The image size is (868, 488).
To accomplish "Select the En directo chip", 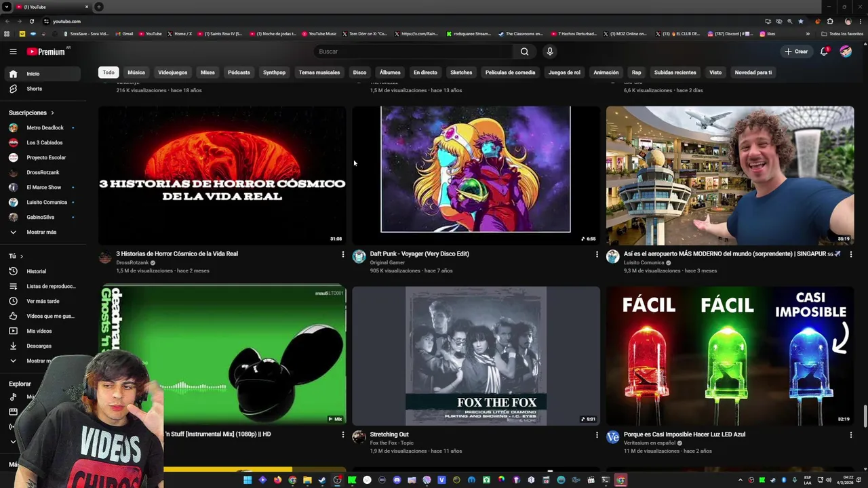I will coord(425,73).
